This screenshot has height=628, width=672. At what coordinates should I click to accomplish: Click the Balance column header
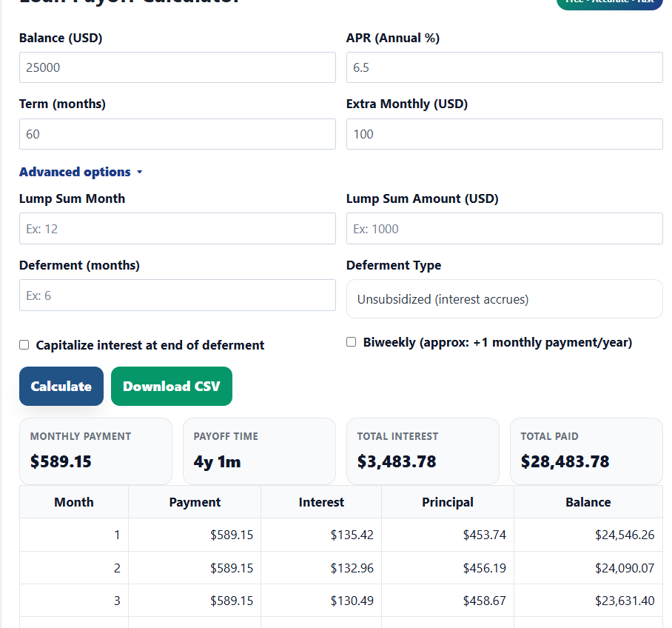tap(588, 502)
